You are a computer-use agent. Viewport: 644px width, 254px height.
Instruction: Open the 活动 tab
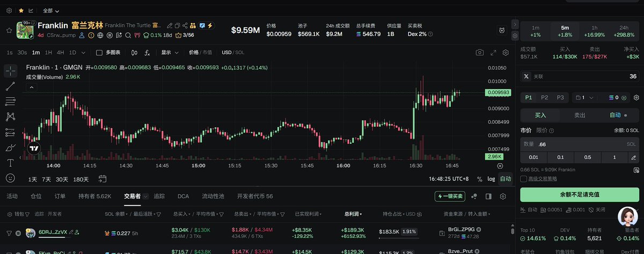[12, 197]
